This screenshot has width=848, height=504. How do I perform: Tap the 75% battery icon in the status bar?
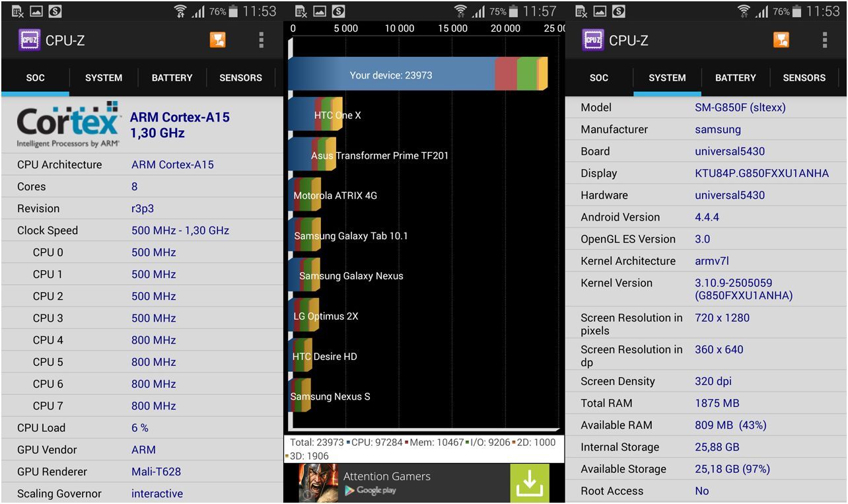click(513, 11)
